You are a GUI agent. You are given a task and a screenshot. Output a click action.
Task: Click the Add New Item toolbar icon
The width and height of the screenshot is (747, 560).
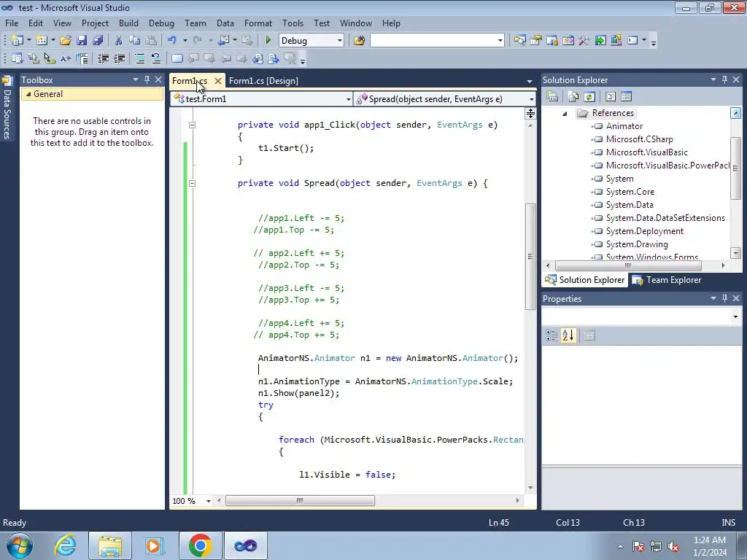(42, 41)
